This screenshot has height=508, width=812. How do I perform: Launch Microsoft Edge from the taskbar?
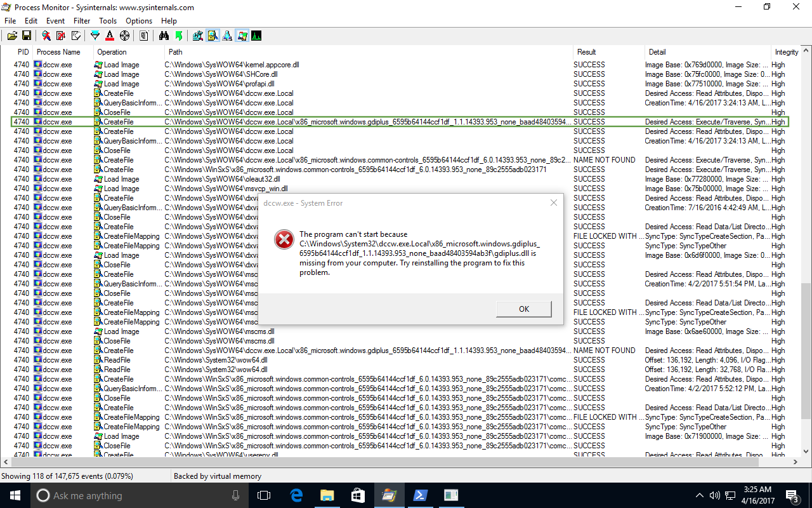pos(296,495)
